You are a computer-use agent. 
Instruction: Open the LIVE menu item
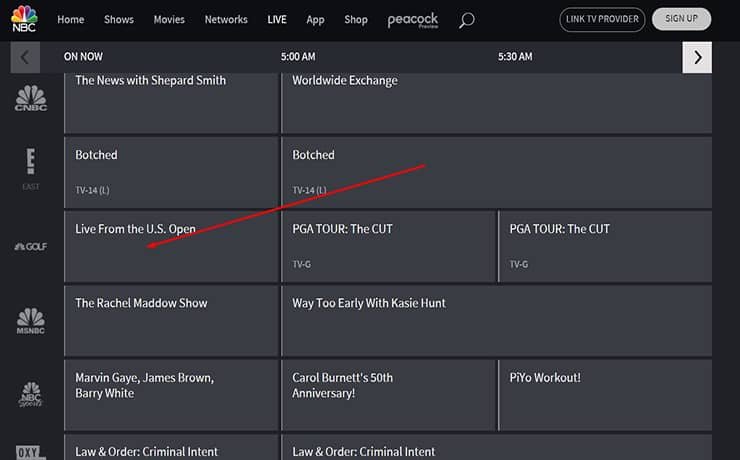tap(277, 19)
